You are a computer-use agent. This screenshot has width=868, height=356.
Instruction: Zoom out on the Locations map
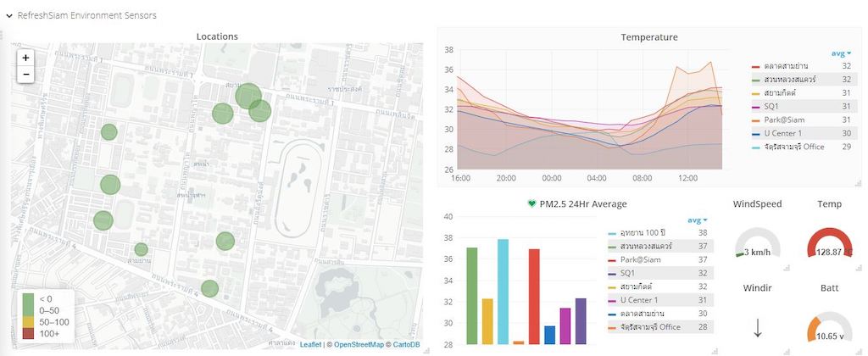[25, 75]
